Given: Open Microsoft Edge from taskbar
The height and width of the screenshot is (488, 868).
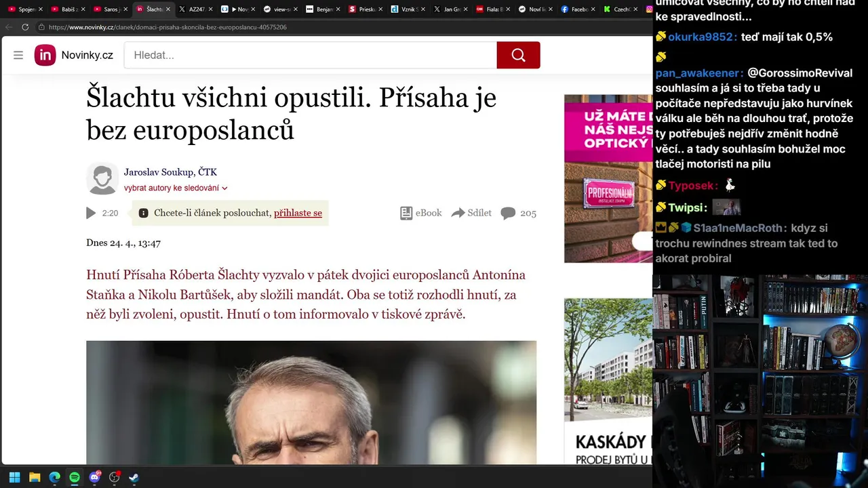Looking at the screenshot, I should (54, 477).
